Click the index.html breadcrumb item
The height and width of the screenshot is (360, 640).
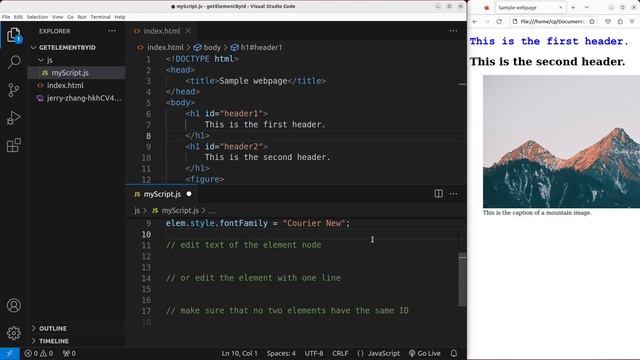[x=160, y=47]
